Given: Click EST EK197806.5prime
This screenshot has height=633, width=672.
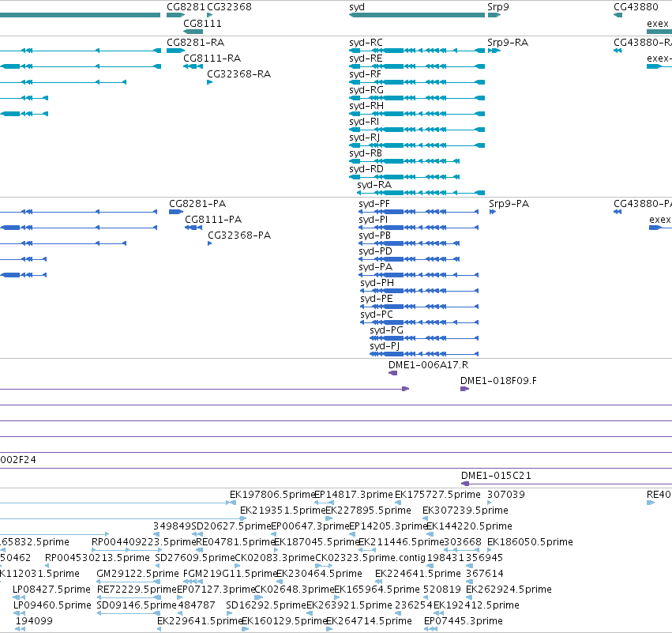Looking at the screenshot, I should [272, 495].
